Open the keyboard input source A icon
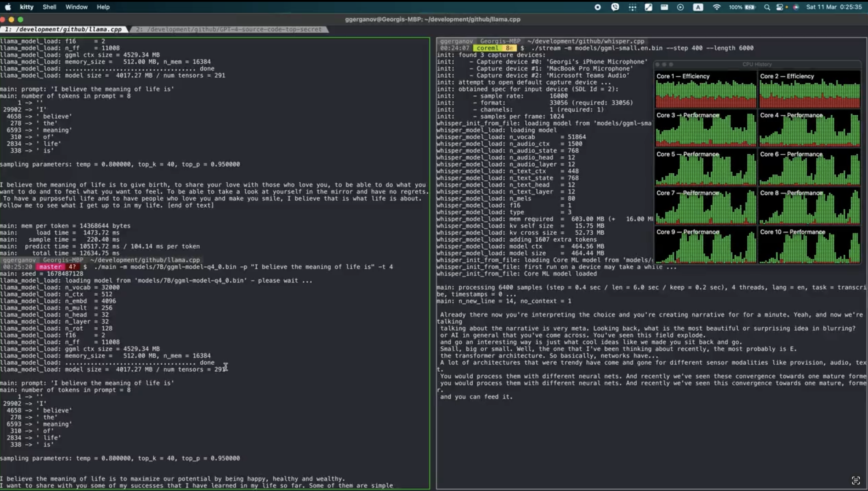 click(698, 7)
